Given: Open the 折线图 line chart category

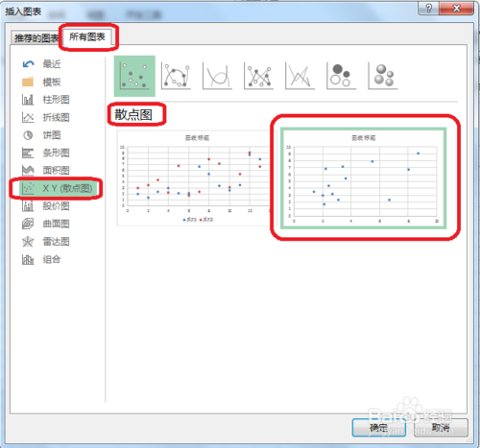Looking at the screenshot, I should pyautogui.click(x=46, y=117).
